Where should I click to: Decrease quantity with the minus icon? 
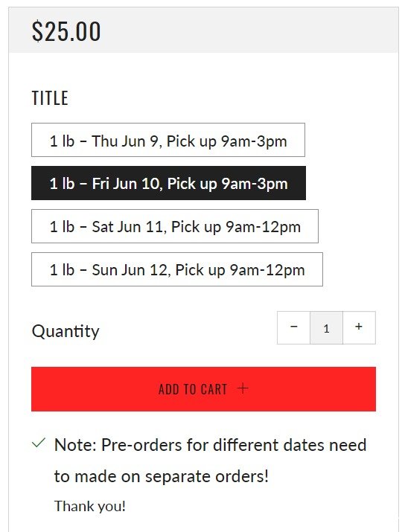(293, 327)
